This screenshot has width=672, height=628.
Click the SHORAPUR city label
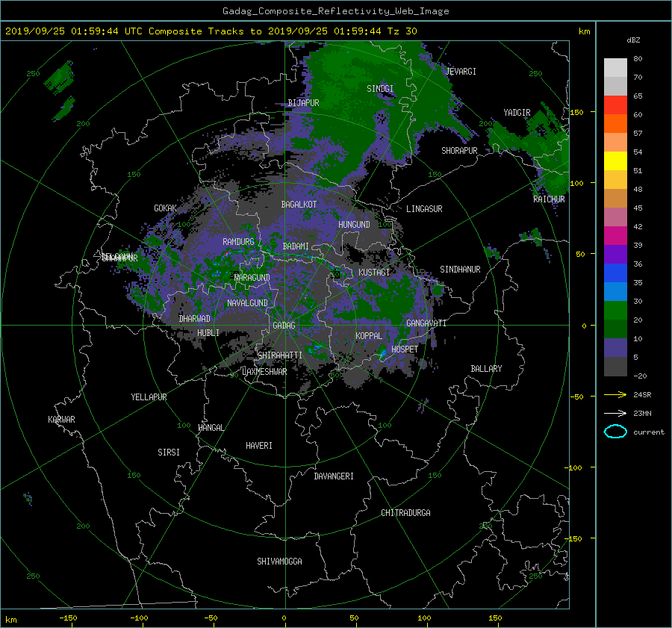coord(459,151)
